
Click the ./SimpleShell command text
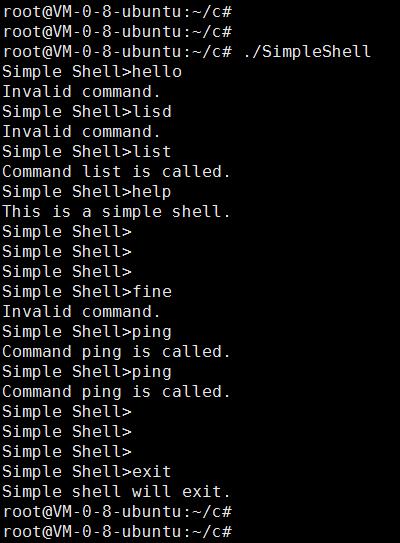(x=307, y=52)
